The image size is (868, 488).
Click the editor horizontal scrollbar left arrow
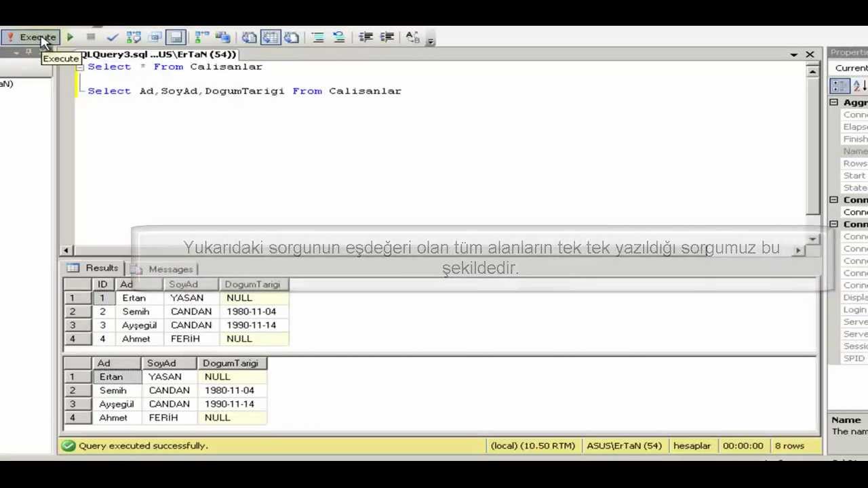(66, 251)
